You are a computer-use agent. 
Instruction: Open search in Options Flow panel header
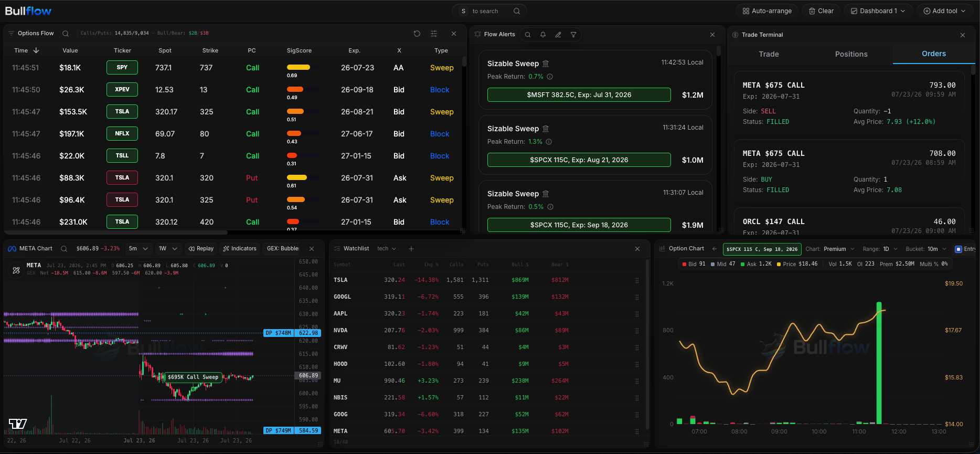[x=66, y=34]
